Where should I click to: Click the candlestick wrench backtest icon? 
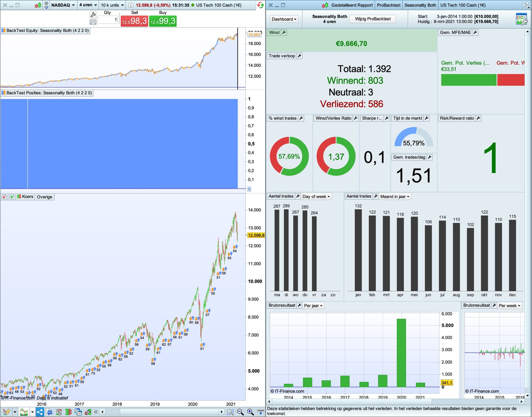(88, 412)
